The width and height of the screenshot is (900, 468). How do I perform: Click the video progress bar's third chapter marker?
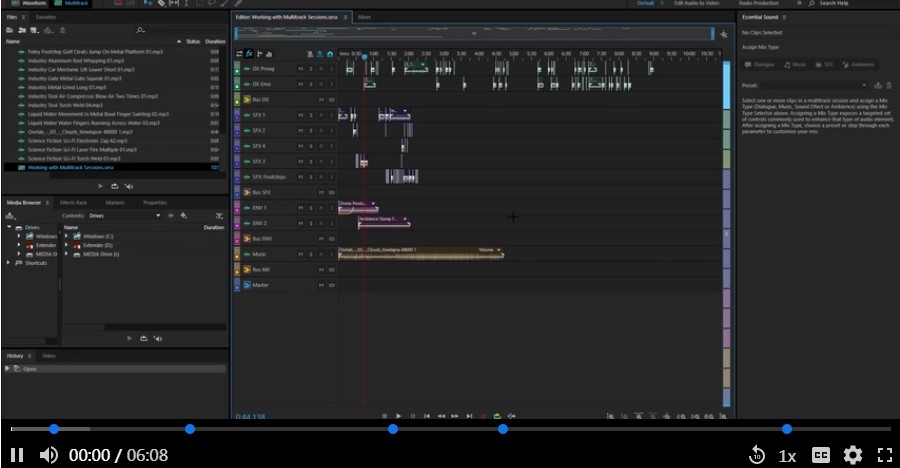click(x=393, y=429)
